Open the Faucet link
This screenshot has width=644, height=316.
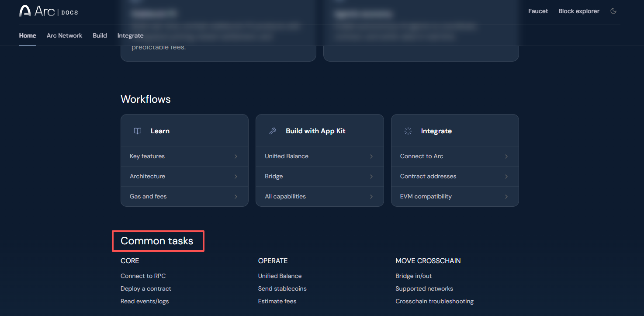pos(538,11)
